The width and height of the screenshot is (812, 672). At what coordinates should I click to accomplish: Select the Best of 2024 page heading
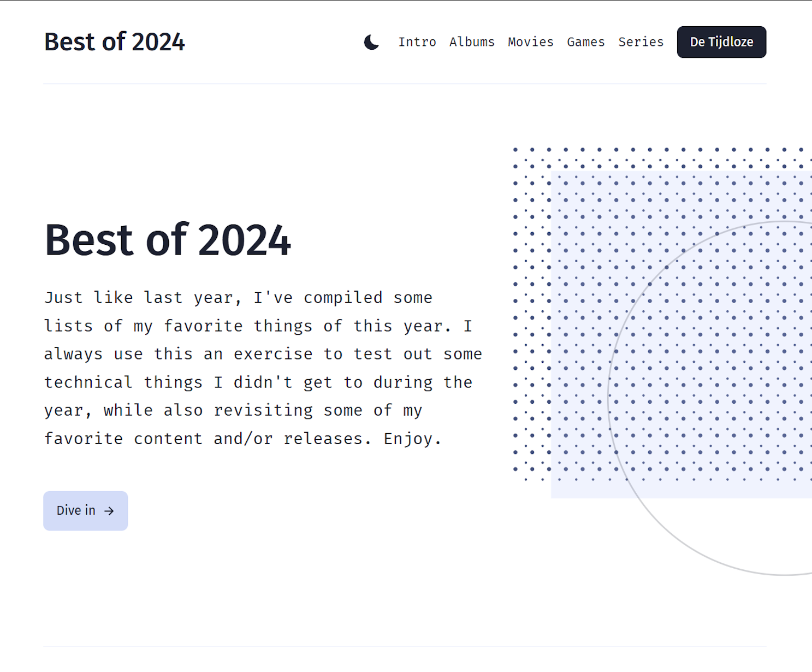coord(168,239)
